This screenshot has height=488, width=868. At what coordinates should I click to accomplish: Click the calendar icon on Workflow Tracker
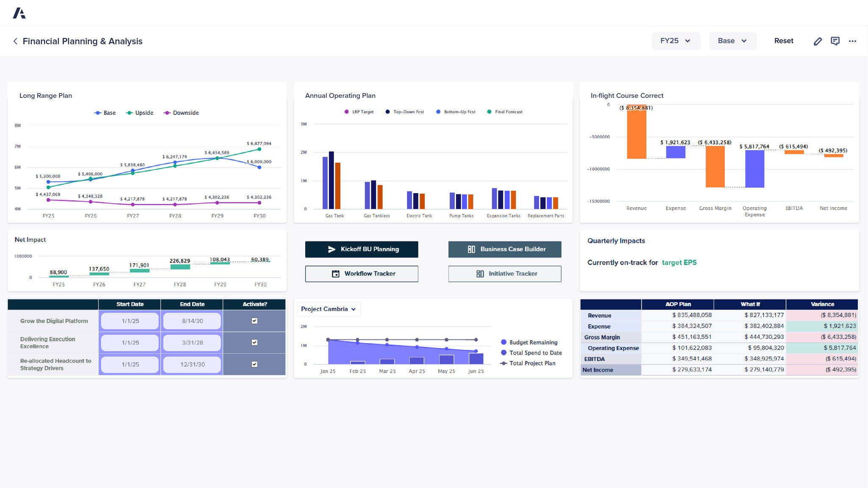335,273
